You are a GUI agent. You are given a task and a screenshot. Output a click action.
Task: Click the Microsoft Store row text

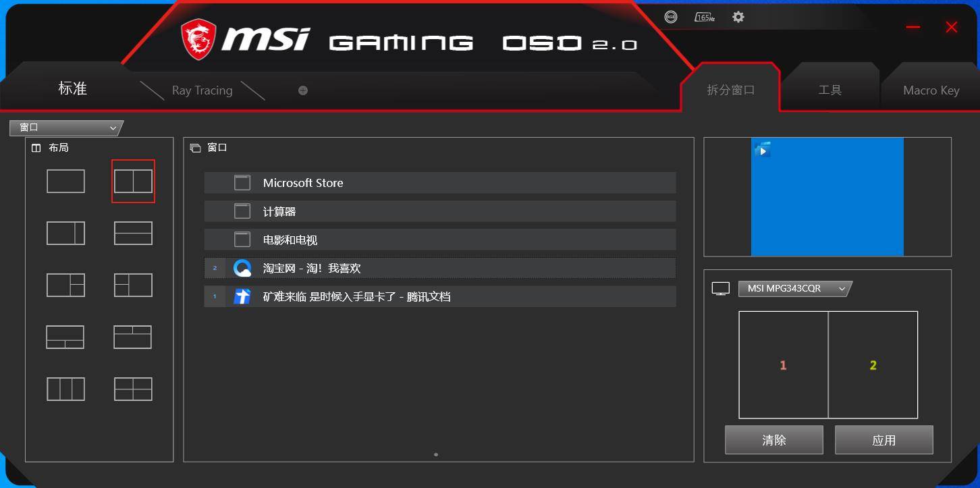[303, 183]
